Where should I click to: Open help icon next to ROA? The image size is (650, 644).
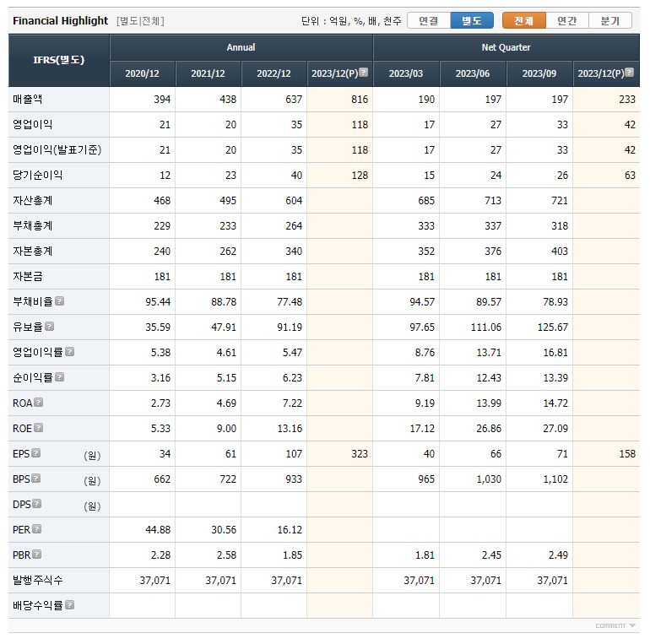tap(39, 402)
